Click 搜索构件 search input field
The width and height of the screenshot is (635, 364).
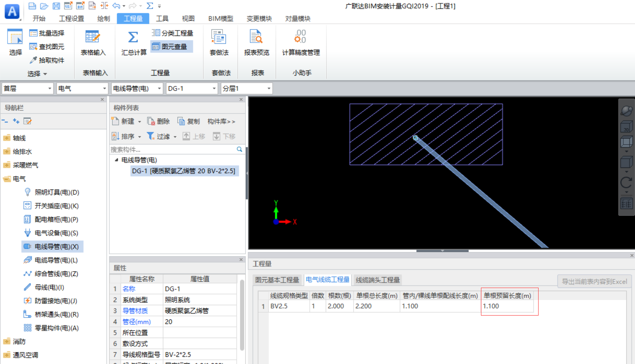click(x=172, y=149)
